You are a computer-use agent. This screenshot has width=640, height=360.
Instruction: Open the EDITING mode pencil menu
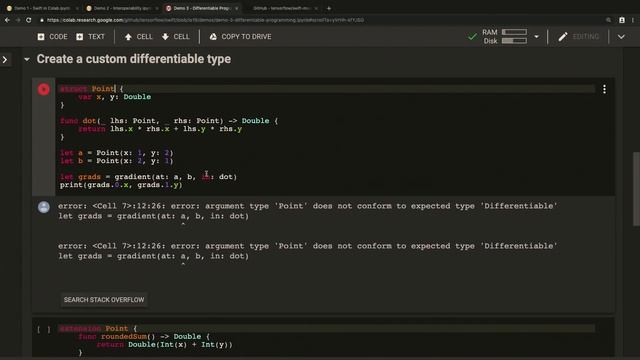tap(579, 37)
